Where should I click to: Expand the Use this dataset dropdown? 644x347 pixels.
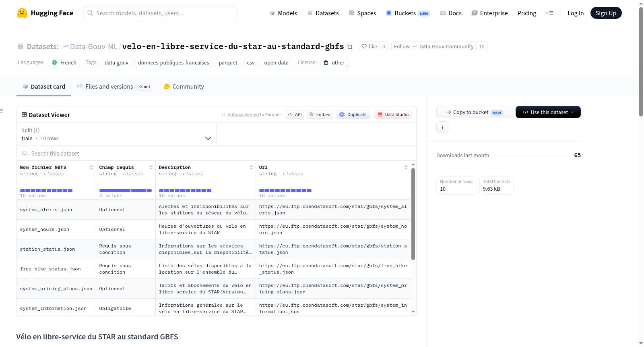click(548, 112)
